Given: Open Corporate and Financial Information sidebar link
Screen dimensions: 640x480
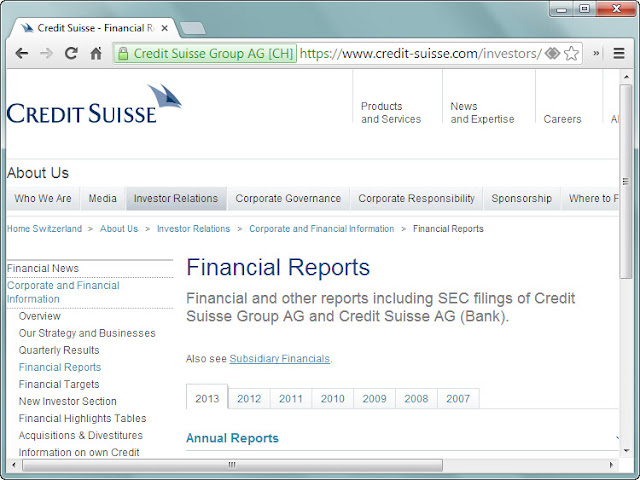Looking at the screenshot, I should pos(63,292).
